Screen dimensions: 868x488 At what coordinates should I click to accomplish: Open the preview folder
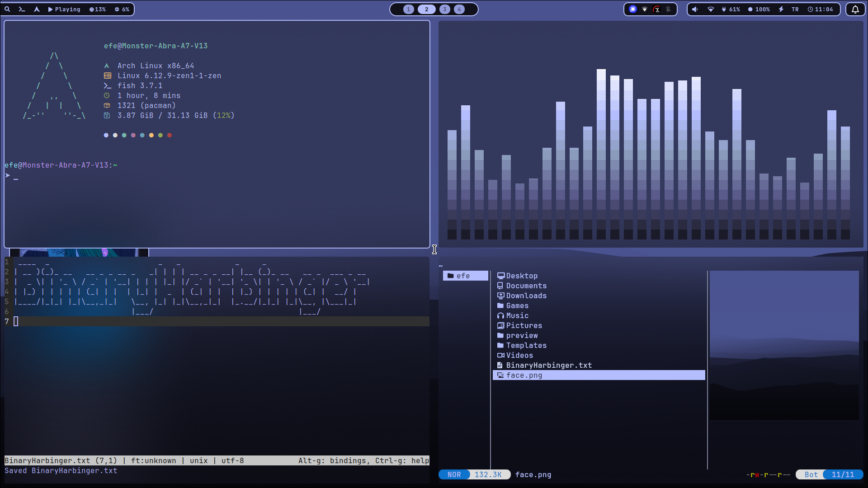pos(518,335)
